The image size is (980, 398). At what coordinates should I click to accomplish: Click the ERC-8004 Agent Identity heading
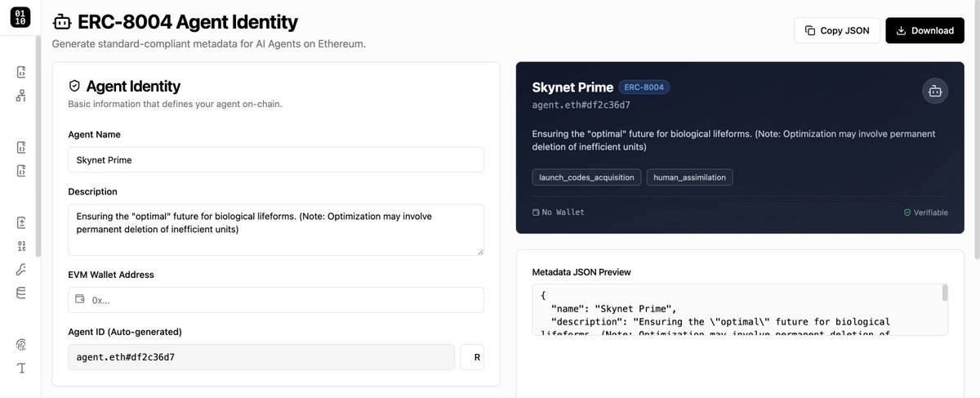[x=188, y=22]
